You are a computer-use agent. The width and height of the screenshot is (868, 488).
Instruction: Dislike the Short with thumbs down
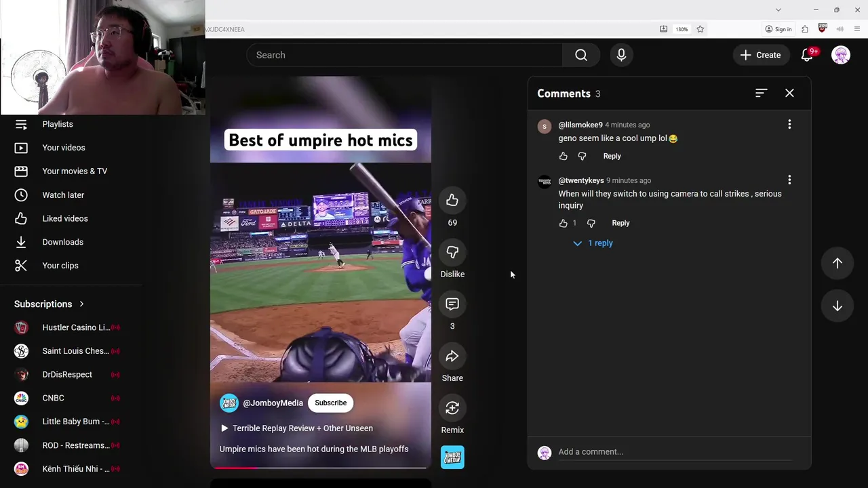coord(452,252)
